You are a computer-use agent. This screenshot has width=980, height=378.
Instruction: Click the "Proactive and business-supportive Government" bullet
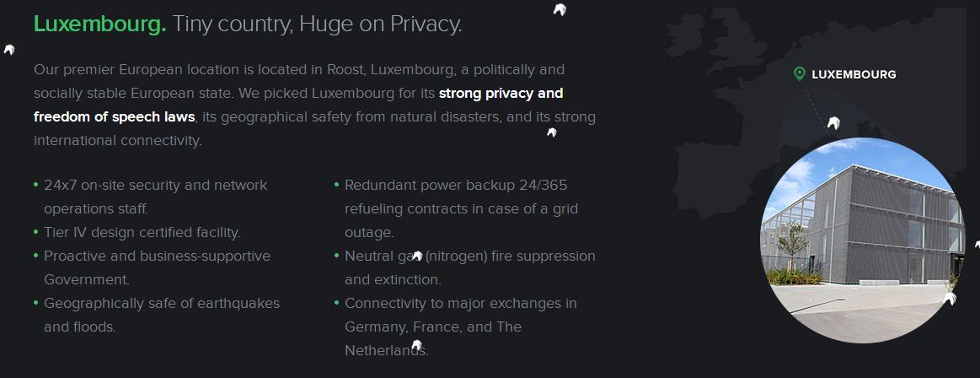(x=157, y=256)
